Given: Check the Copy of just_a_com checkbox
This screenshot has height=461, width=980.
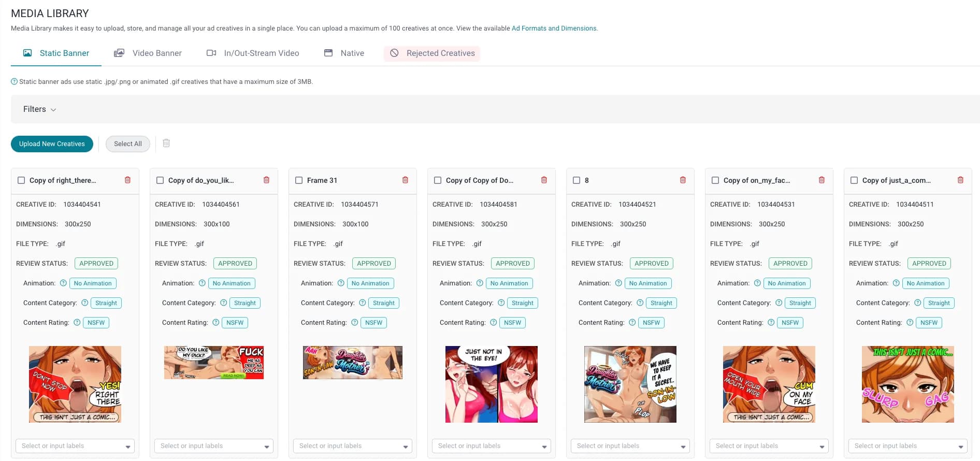Looking at the screenshot, I should click(854, 180).
